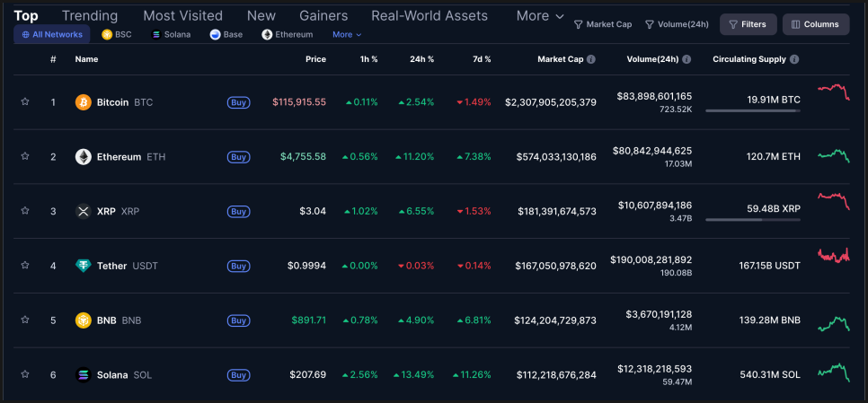The width and height of the screenshot is (868, 403).
Task: Click the Solana coin logo
Action: click(83, 375)
